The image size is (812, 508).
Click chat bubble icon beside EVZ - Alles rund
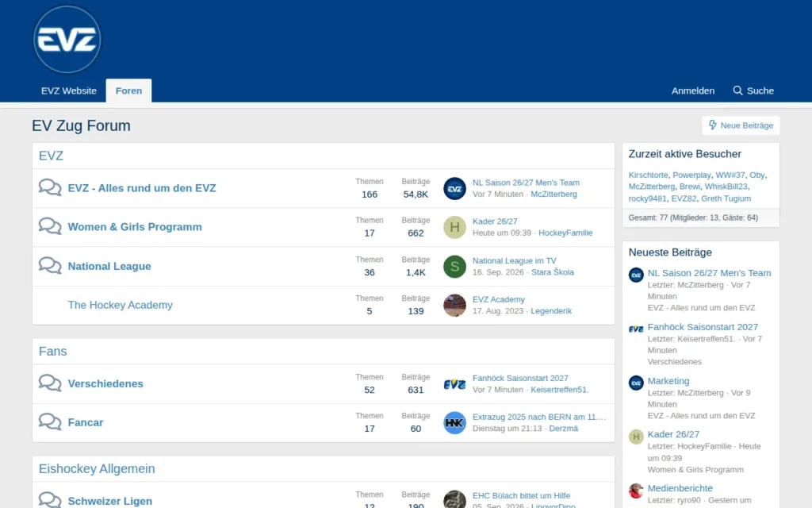50,187
